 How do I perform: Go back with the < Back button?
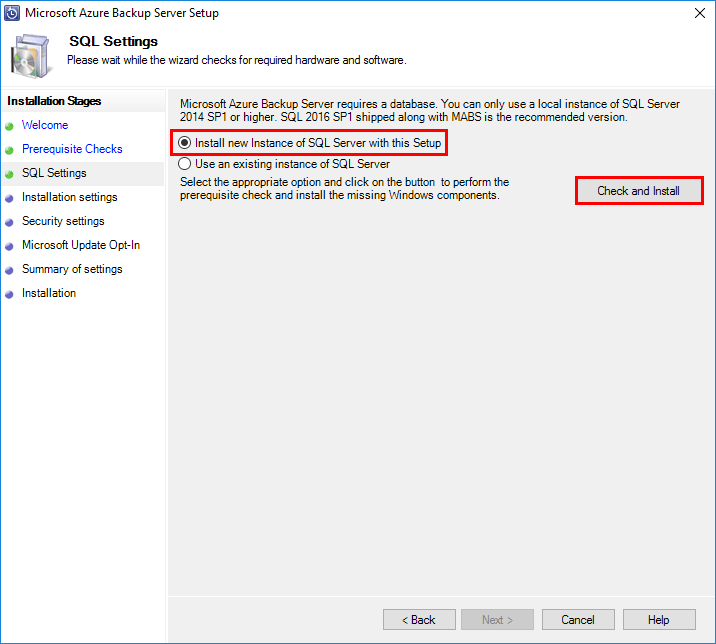pyautogui.click(x=419, y=619)
